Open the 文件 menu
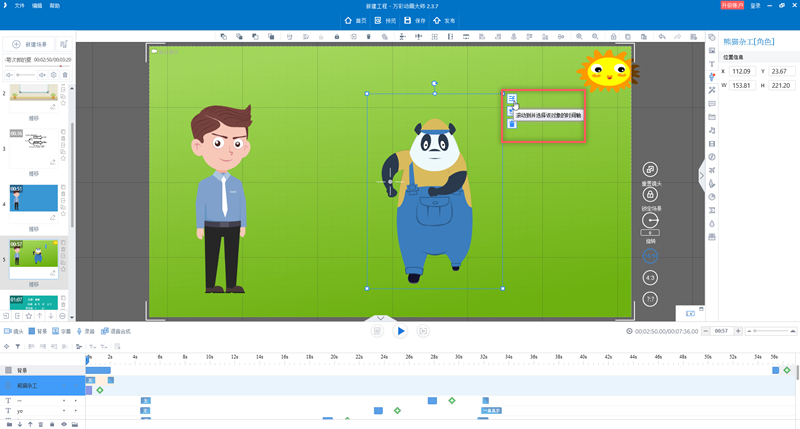Screen dimensions: 800x429 pyautogui.click(x=19, y=6)
